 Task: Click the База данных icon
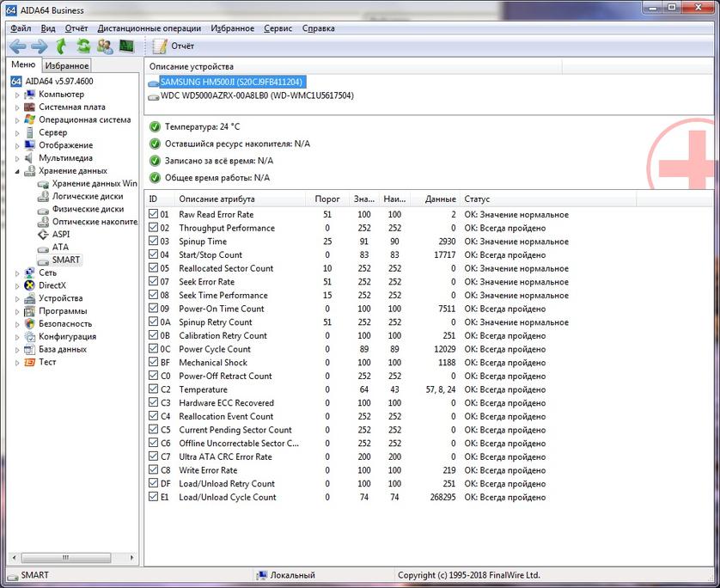pyautogui.click(x=30, y=350)
